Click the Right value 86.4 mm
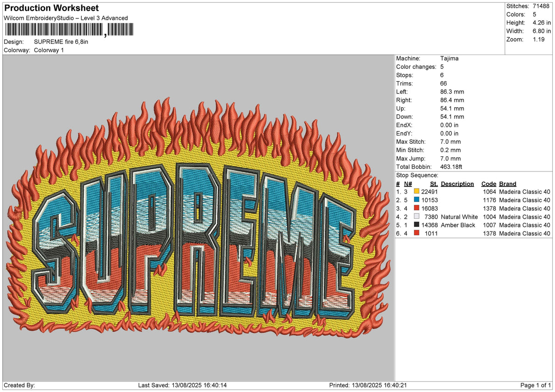 point(452,100)
